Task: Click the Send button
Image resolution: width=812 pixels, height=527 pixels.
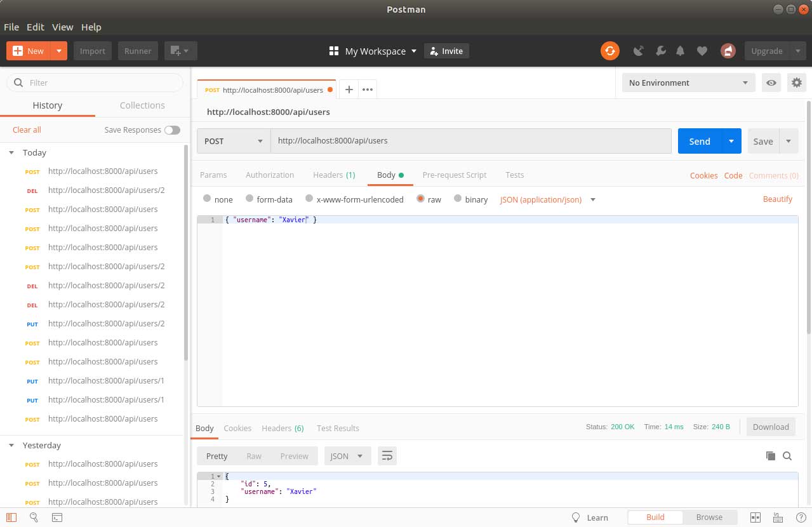Action: (699, 141)
